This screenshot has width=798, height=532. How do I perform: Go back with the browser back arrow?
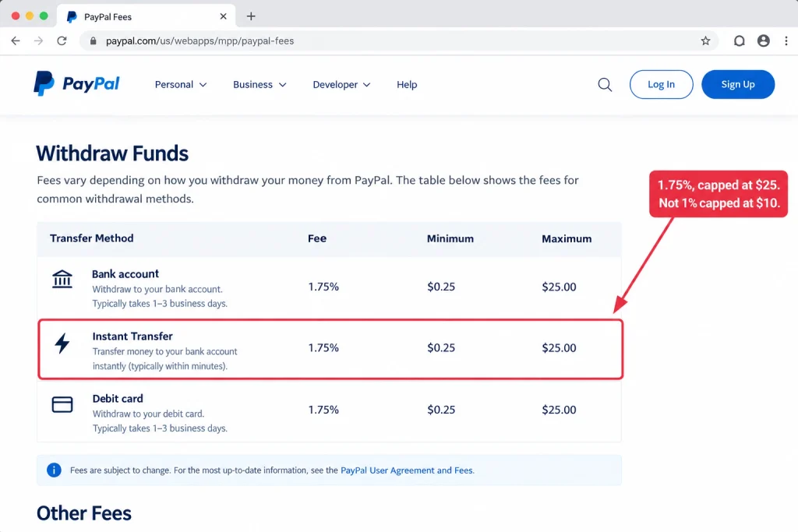point(16,41)
